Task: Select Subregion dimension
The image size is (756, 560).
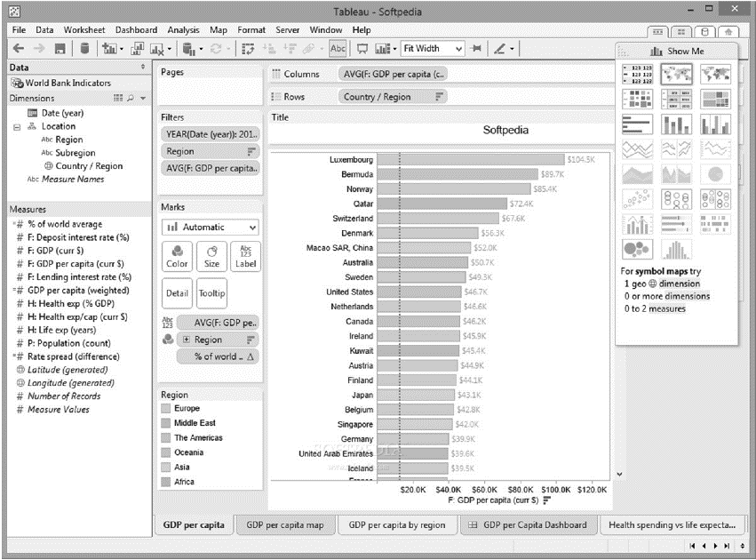Action: click(x=76, y=153)
